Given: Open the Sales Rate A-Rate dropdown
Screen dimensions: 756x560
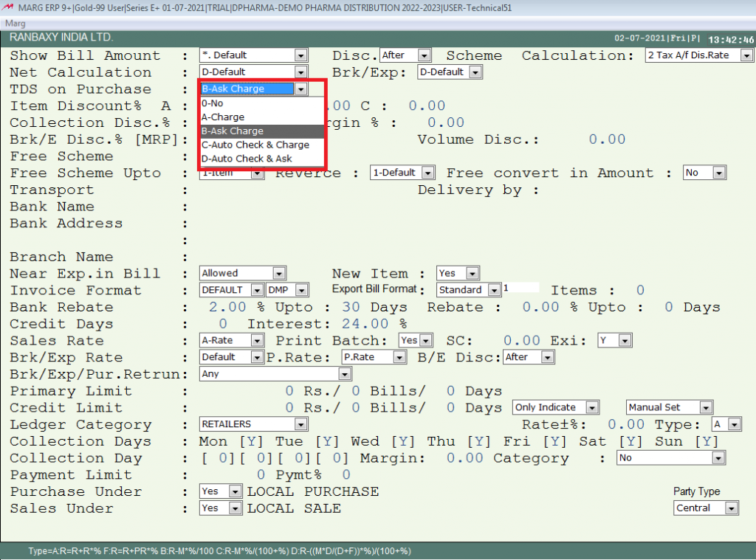Looking at the screenshot, I should point(256,341).
